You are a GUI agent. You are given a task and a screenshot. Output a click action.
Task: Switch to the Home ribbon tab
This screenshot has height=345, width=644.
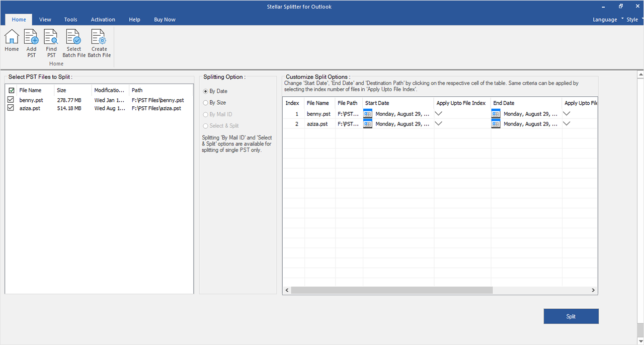19,20
